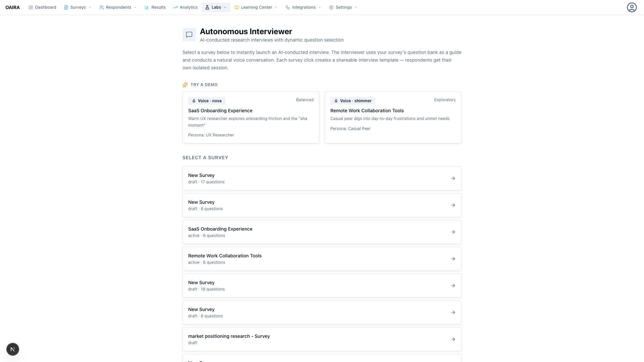This screenshot has height=362, width=644.
Task: Click the Results bar chart icon
Action: tap(147, 7)
